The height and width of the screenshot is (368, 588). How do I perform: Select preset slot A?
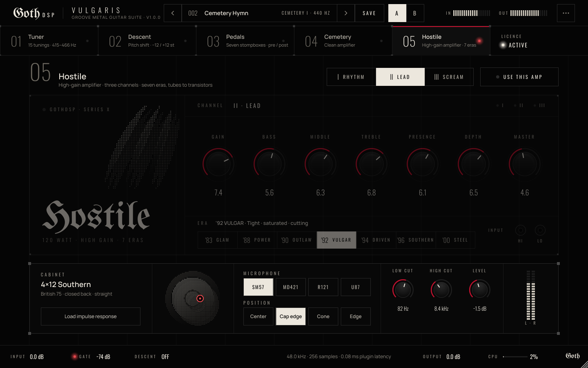[x=397, y=13]
